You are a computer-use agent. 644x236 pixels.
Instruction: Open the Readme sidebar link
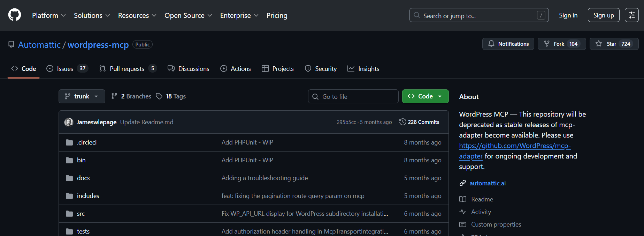click(x=482, y=199)
